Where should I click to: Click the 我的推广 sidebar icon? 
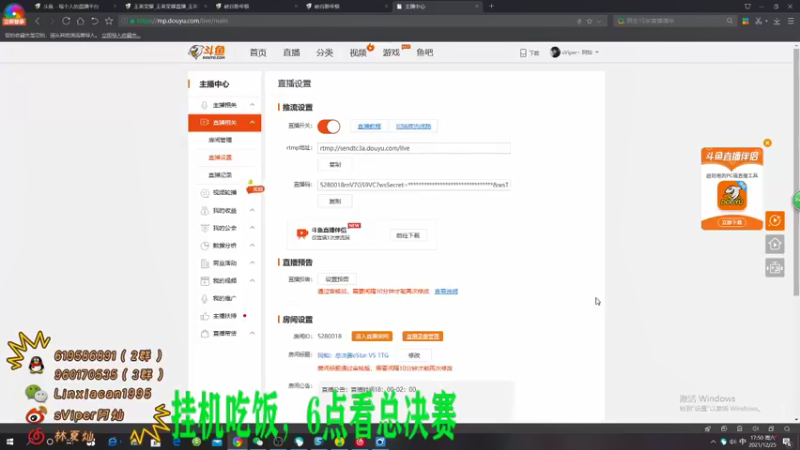(204, 298)
